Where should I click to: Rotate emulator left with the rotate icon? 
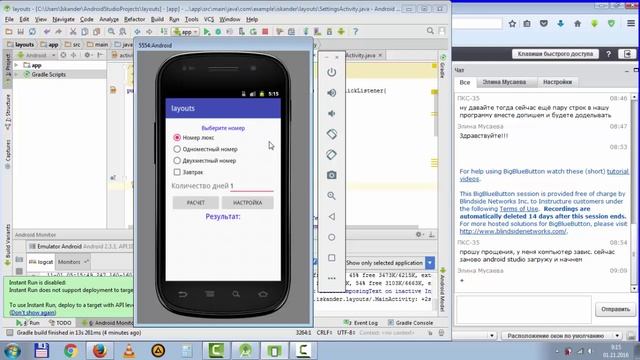pyautogui.click(x=331, y=134)
